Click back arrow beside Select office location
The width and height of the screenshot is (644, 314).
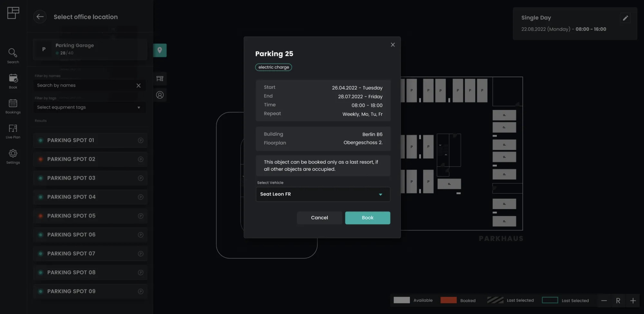pyautogui.click(x=40, y=17)
